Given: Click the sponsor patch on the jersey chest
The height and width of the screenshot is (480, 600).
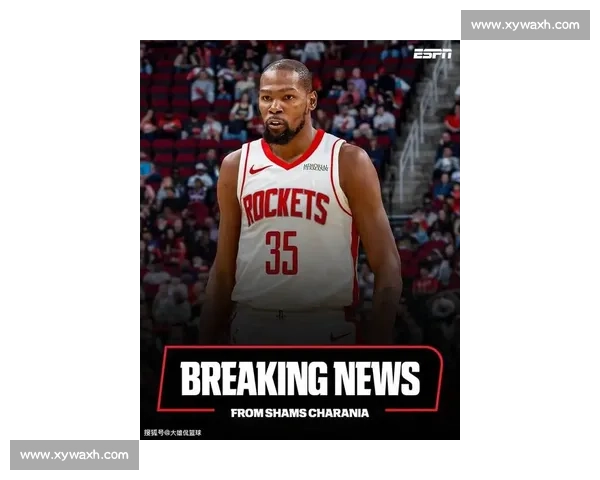Looking at the screenshot, I should (x=315, y=167).
